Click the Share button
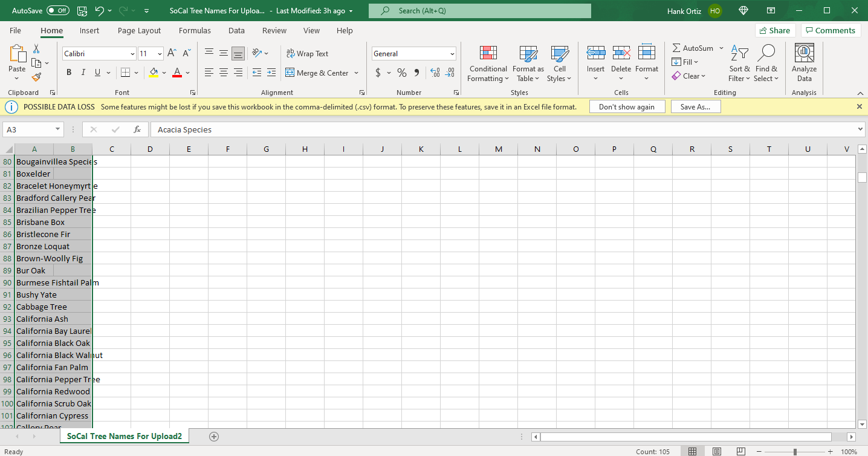Screen dimensions: 868x456 [775, 30]
